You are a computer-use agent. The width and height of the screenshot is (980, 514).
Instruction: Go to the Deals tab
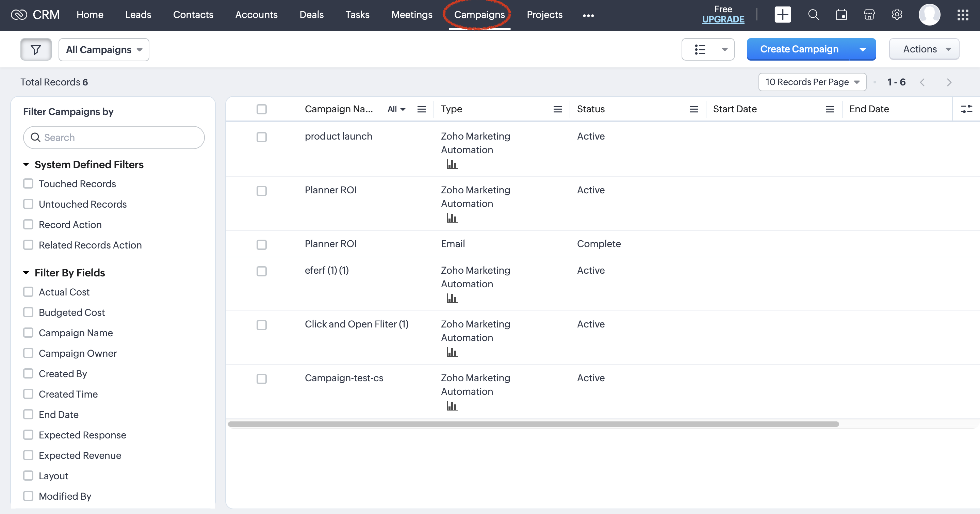(311, 15)
